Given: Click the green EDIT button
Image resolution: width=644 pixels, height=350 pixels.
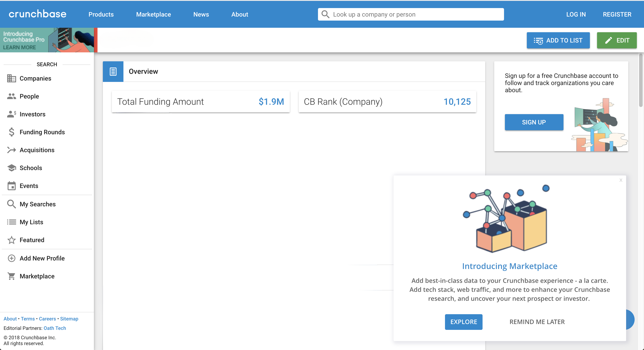Looking at the screenshot, I should coord(617,40).
